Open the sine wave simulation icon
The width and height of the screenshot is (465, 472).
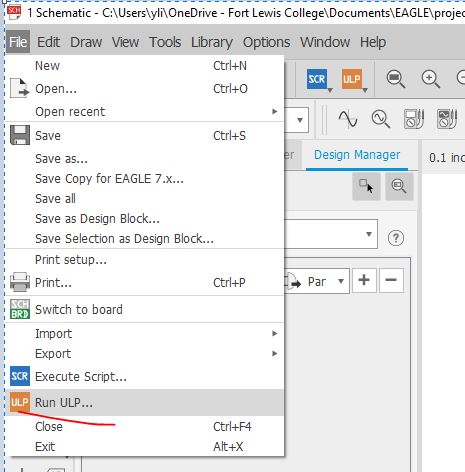(x=348, y=119)
